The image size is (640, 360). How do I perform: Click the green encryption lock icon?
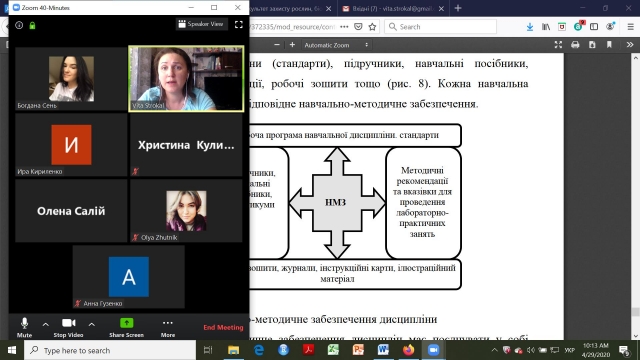pyautogui.click(x=32, y=25)
